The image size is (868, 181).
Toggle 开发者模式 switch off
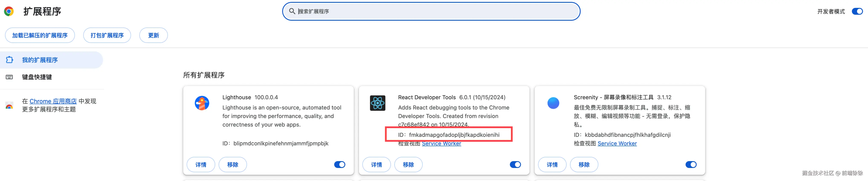pos(857,12)
